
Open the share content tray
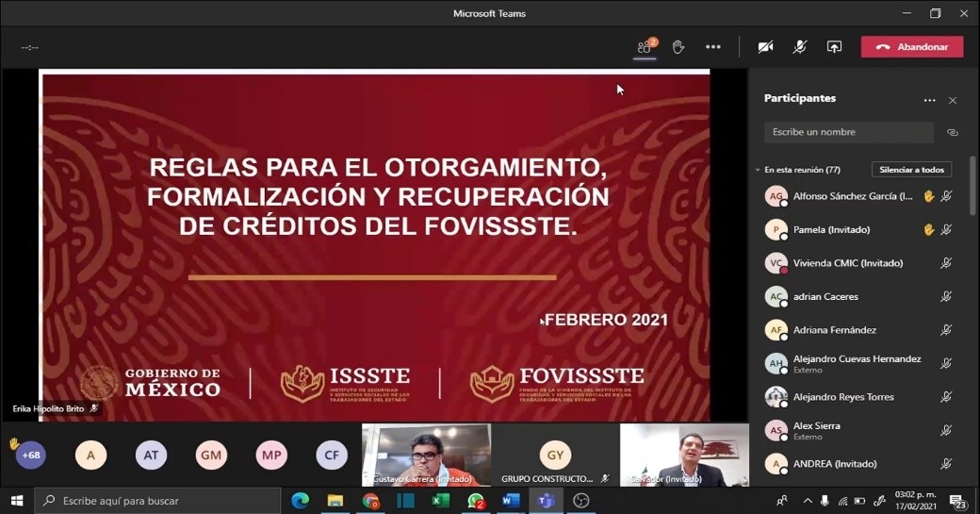(834, 47)
